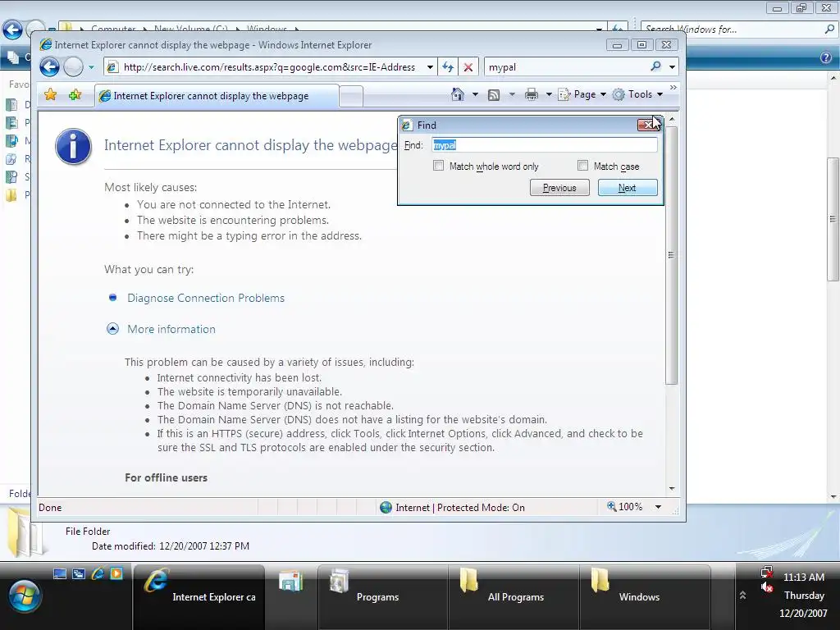This screenshot has width=840, height=630.
Task: Switch to All Programs taskbar window
Action: pyautogui.click(x=514, y=596)
